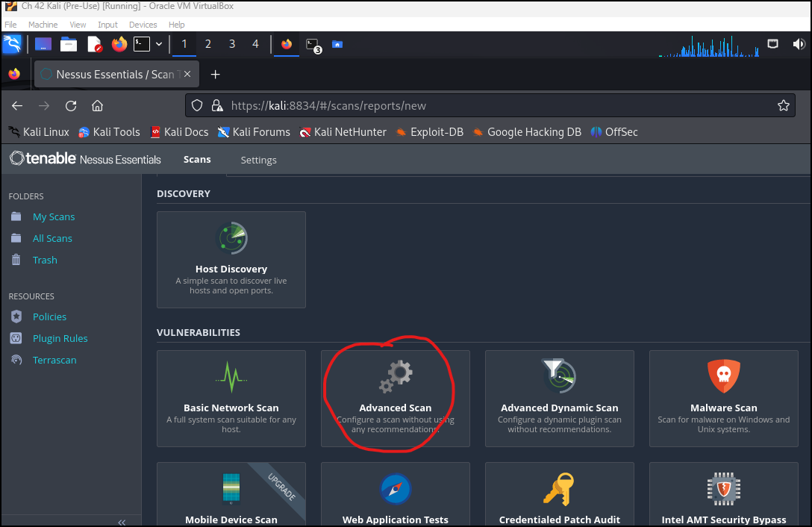Click the network connection tray icon
The width and height of the screenshot is (812, 527).
tap(772, 44)
